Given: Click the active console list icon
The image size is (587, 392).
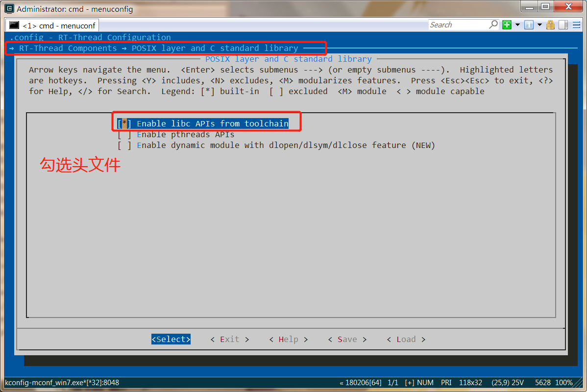Looking at the screenshot, I should [529, 24].
